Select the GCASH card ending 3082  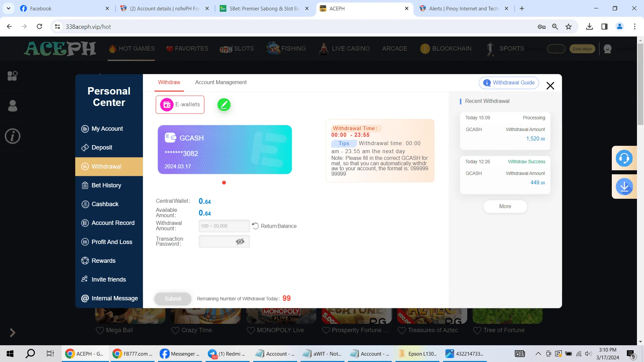click(225, 149)
